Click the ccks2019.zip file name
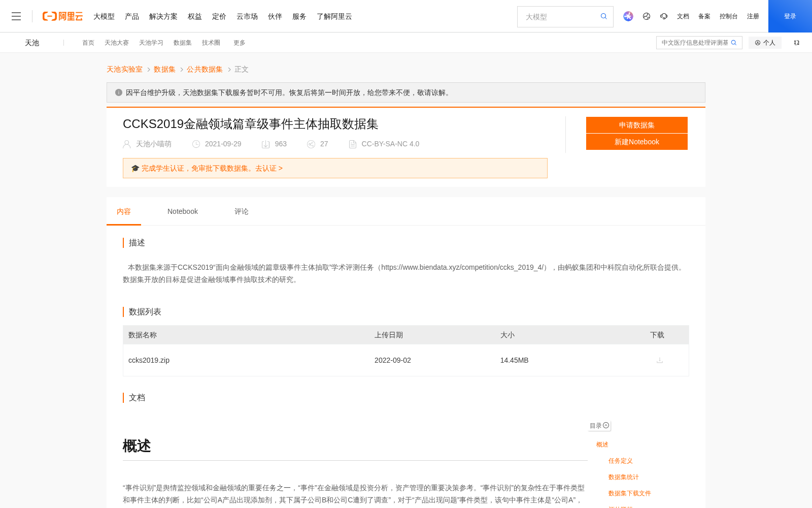The height and width of the screenshot is (508, 812). [x=149, y=360]
